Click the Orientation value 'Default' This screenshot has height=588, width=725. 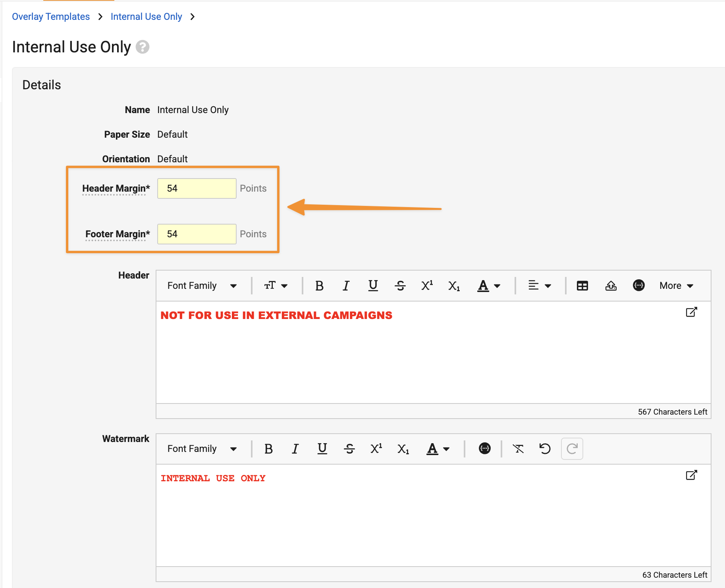tap(172, 159)
